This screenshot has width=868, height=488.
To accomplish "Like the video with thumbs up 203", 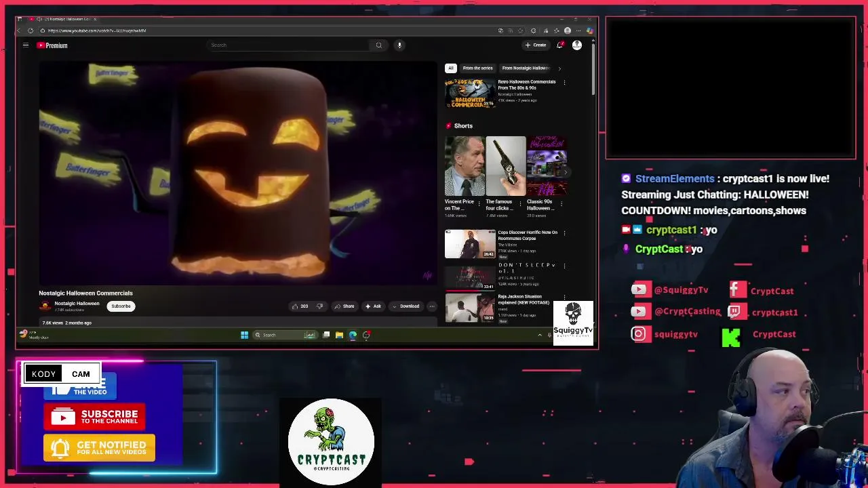I will click(x=300, y=306).
